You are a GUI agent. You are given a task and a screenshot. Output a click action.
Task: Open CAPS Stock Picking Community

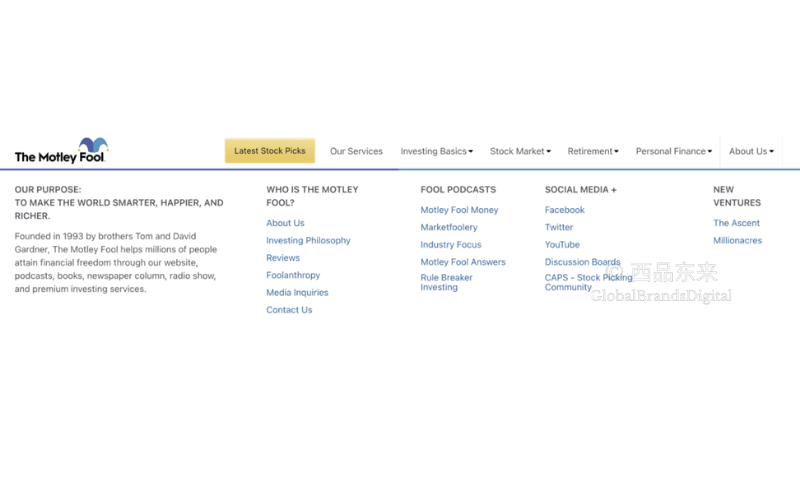pyautogui.click(x=588, y=282)
